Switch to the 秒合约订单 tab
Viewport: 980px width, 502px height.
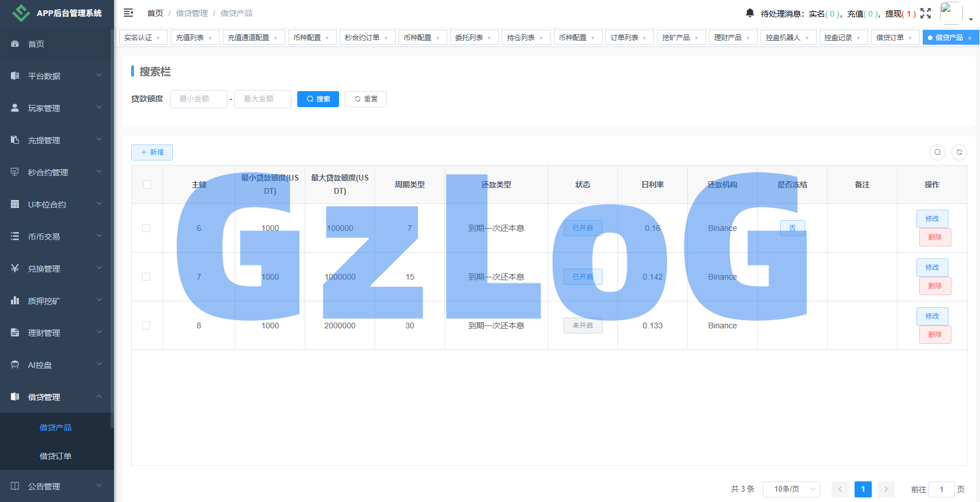(x=367, y=37)
